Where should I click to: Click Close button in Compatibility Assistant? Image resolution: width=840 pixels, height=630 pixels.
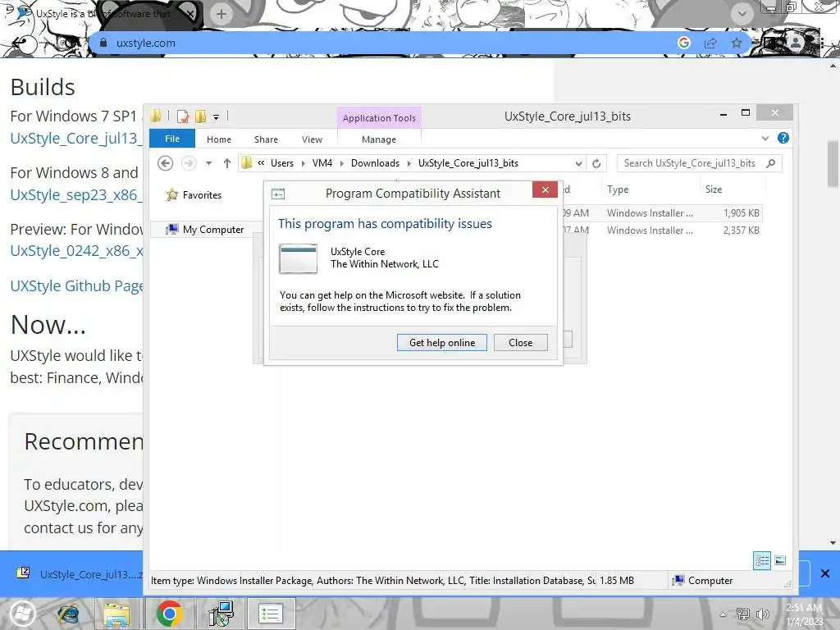(520, 343)
